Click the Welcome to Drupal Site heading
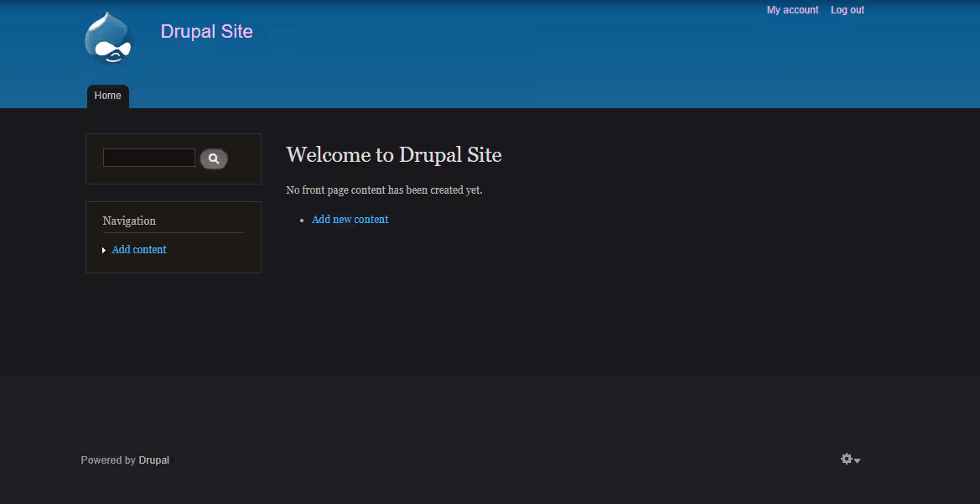Screen dimensions: 980x504 (393, 155)
